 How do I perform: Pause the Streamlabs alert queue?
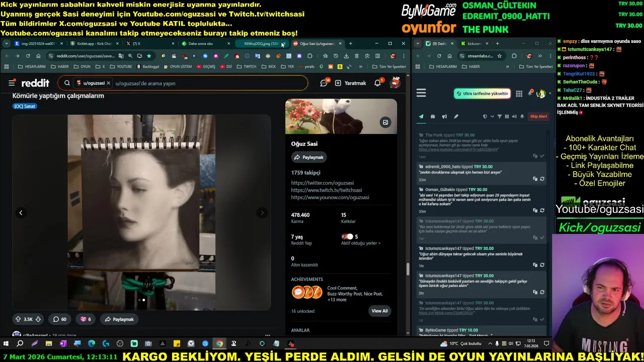pos(507,117)
